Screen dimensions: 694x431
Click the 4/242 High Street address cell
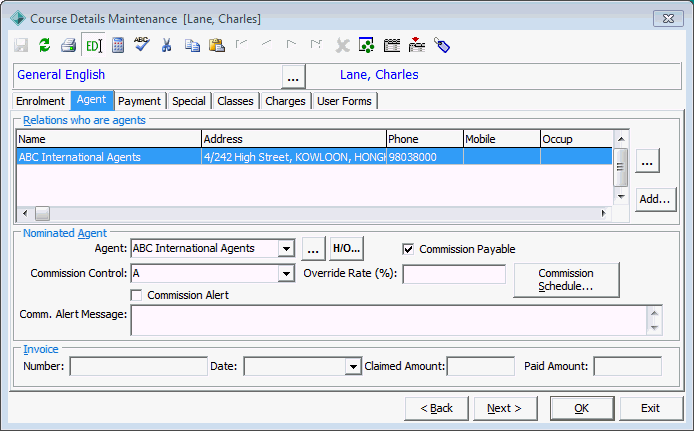pos(294,157)
